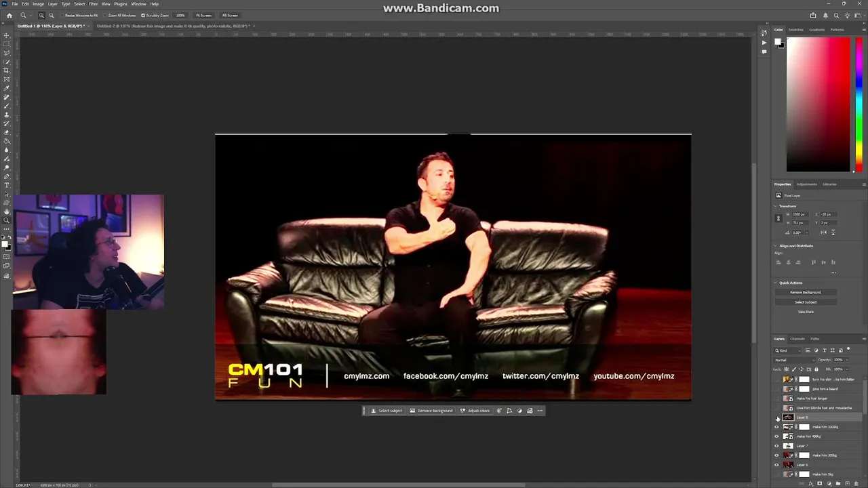Click the filter for type layers icon
The width and height of the screenshot is (868, 488).
(x=825, y=350)
